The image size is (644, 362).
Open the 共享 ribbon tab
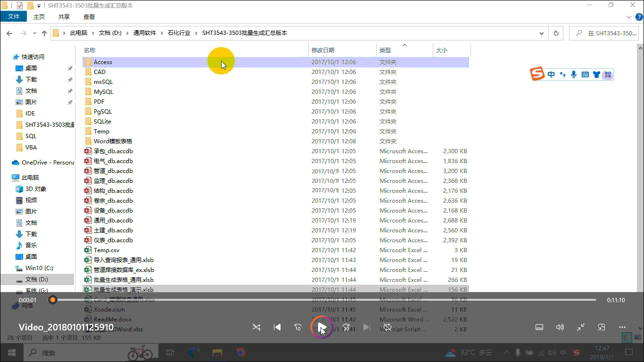coord(64,16)
